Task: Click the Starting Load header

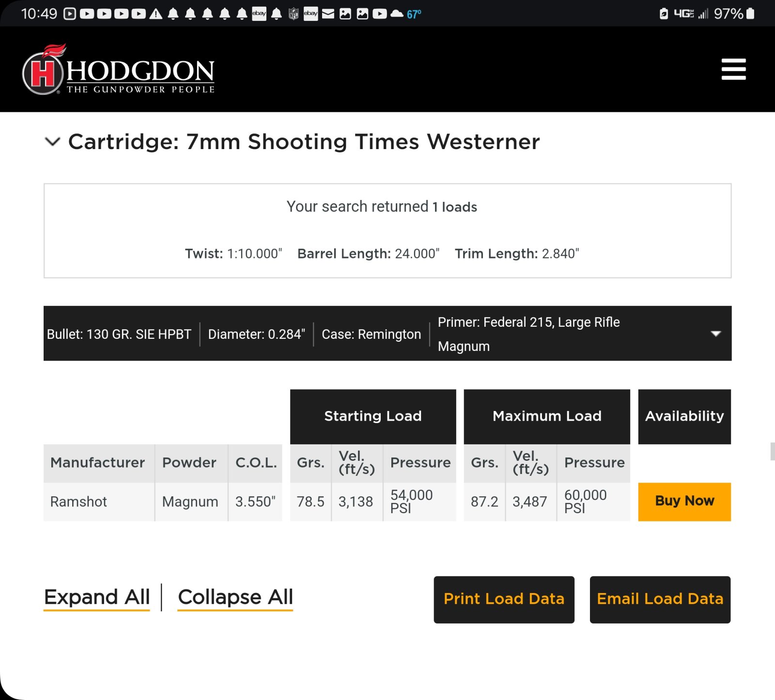Action: click(373, 416)
